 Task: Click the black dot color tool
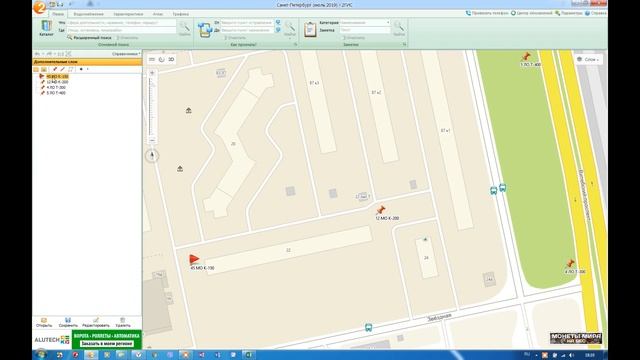point(81,69)
